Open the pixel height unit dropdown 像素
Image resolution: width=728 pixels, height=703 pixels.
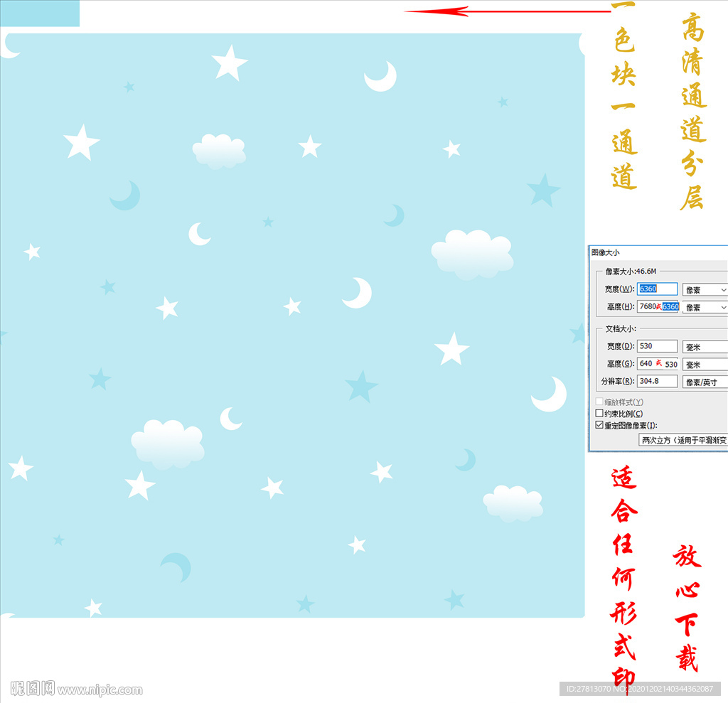pyautogui.click(x=705, y=307)
